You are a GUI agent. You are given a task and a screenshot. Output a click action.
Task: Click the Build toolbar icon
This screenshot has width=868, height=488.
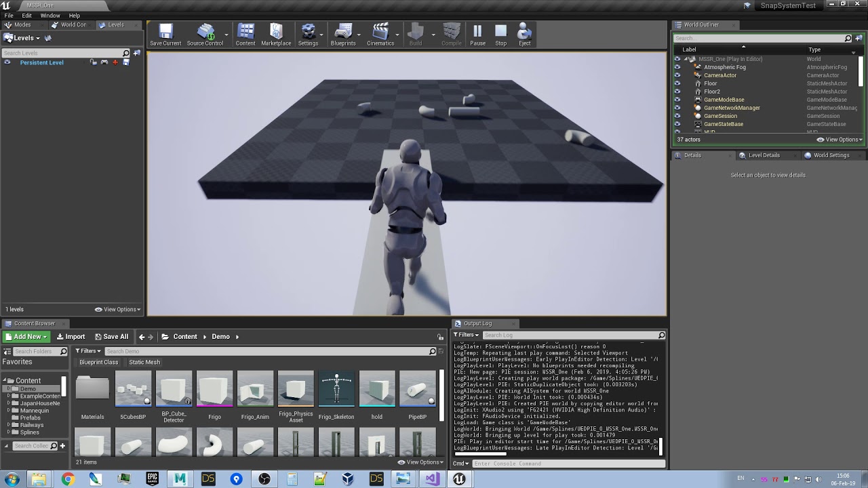[x=416, y=32]
